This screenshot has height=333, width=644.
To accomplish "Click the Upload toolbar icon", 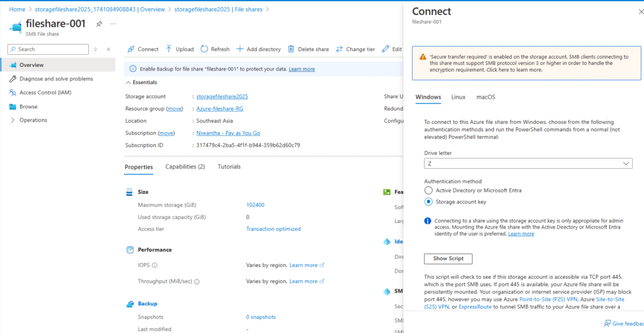I will (169, 49).
